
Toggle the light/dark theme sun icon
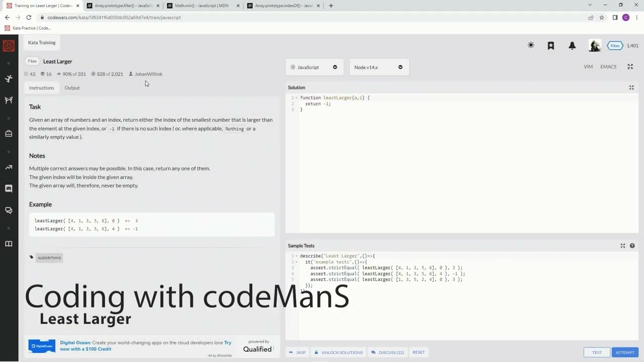click(x=531, y=45)
